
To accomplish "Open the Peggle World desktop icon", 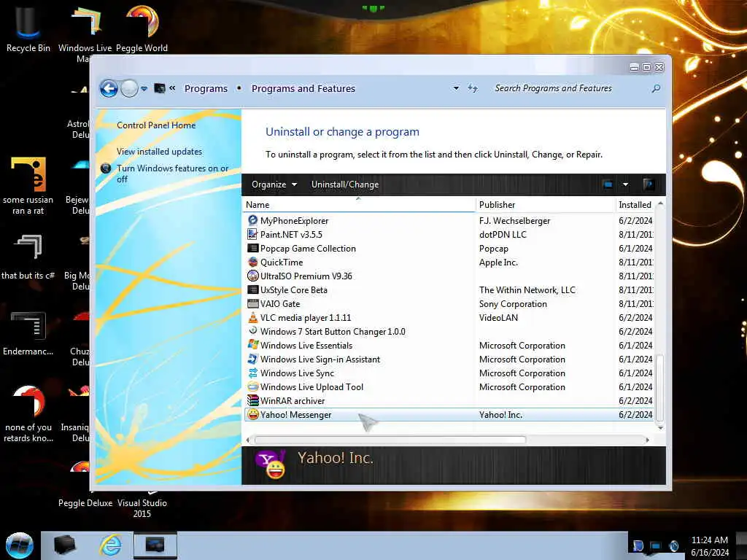I will click(142, 28).
